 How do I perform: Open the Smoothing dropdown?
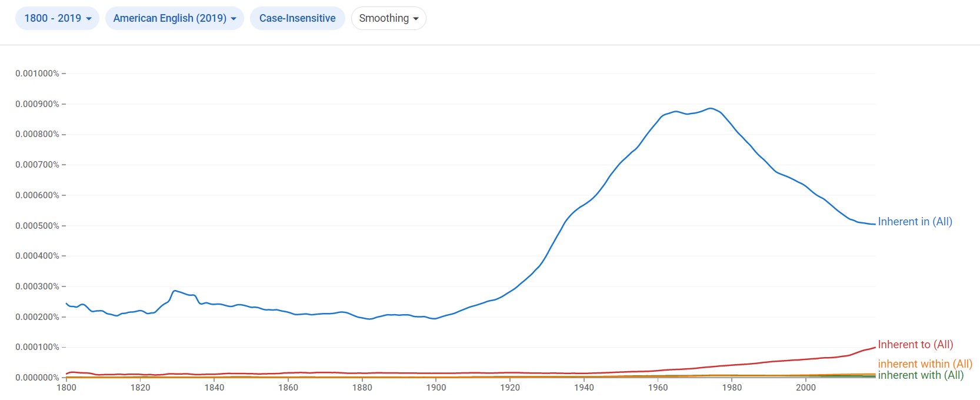[388, 18]
